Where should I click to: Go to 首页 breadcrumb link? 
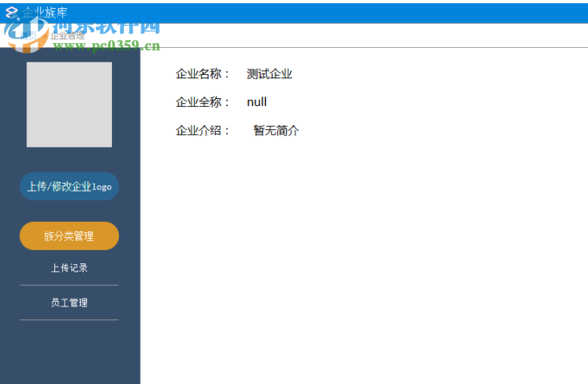pos(29,36)
